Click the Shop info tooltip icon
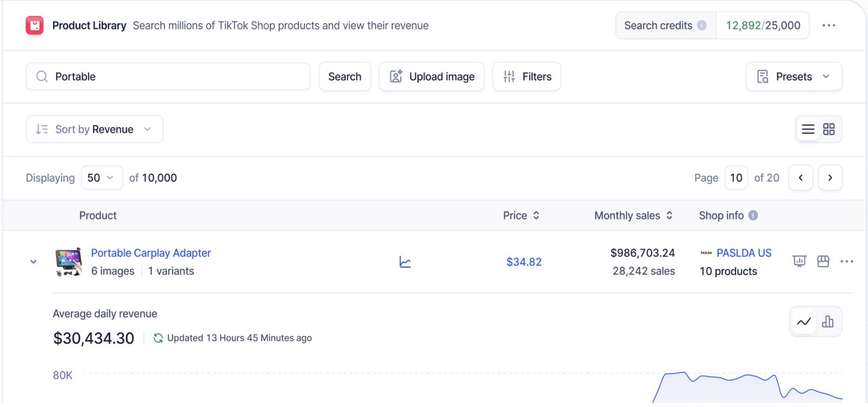Screen dimensions: 868x407 pyautogui.click(x=753, y=215)
